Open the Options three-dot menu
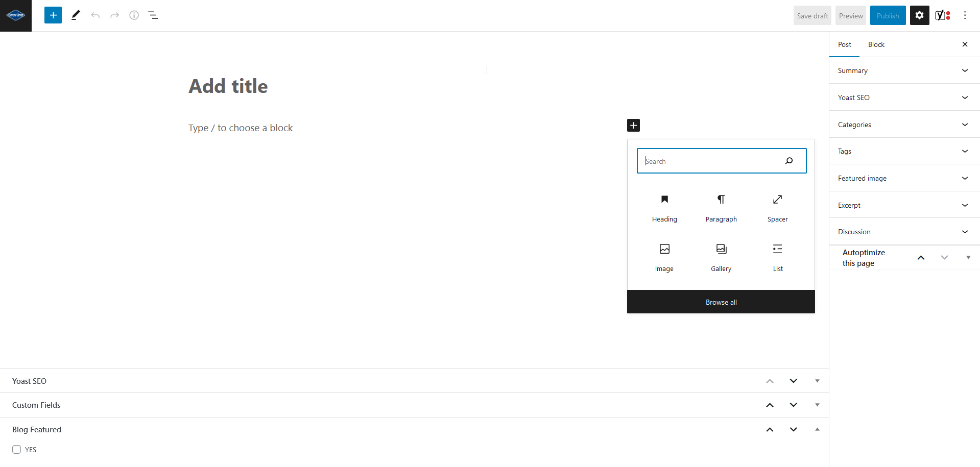The width and height of the screenshot is (980, 467). point(965,15)
